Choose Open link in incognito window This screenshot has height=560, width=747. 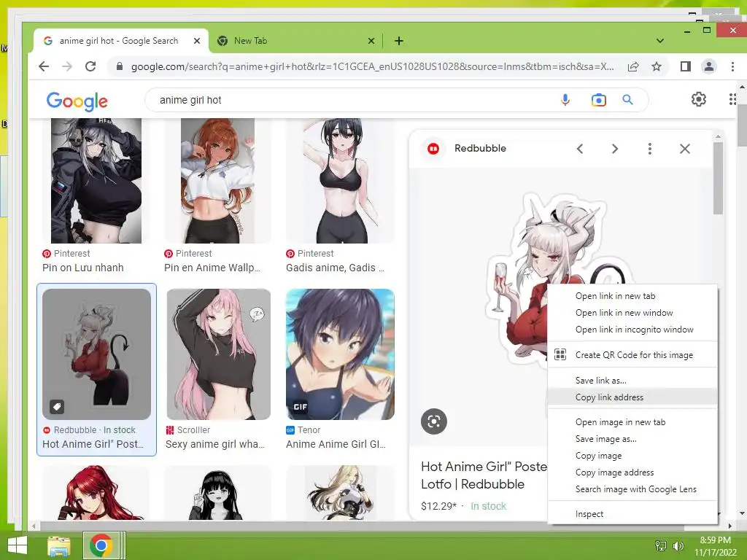coord(632,330)
